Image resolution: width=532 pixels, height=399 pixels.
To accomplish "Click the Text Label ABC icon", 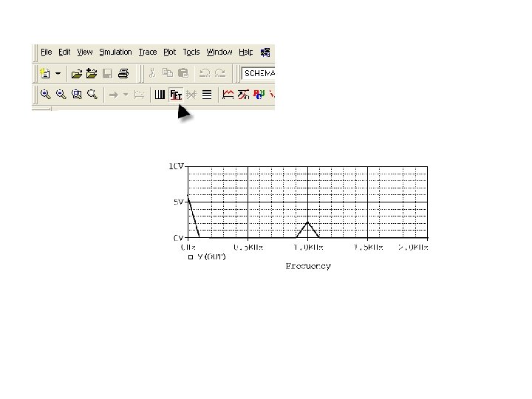I will [x=259, y=94].
